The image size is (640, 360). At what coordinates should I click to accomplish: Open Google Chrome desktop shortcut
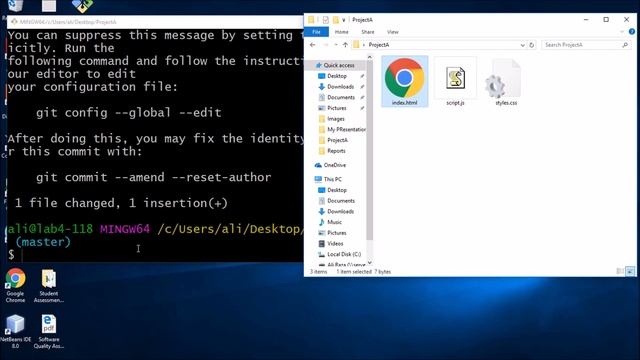[x=15, y=286]
